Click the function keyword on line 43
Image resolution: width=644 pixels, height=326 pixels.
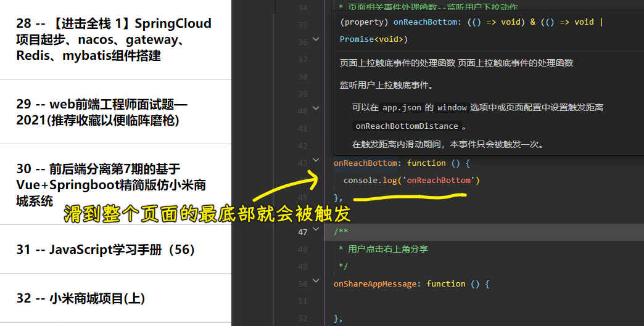(426, 163)
